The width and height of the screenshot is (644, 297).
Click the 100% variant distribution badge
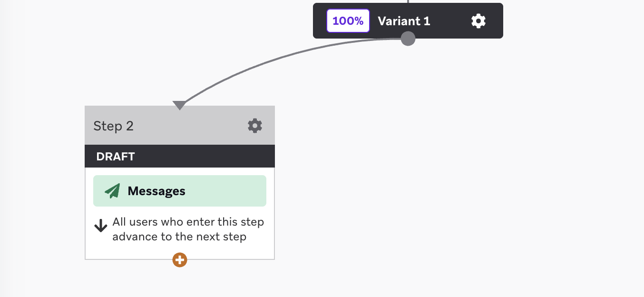tap(348, 21)
